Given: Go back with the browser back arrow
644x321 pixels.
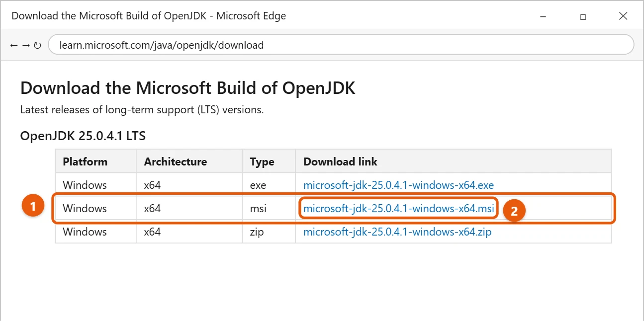Looking at the screenshot, I should pos(13,45).
